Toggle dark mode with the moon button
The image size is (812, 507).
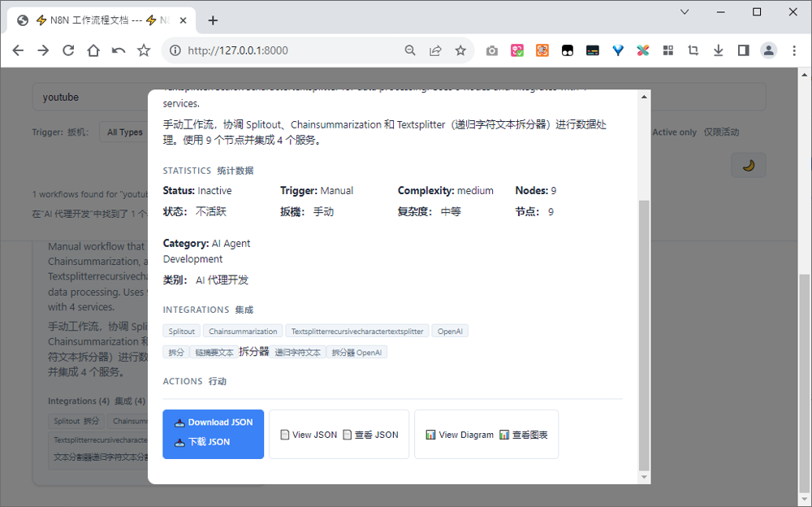pos(748,165)
